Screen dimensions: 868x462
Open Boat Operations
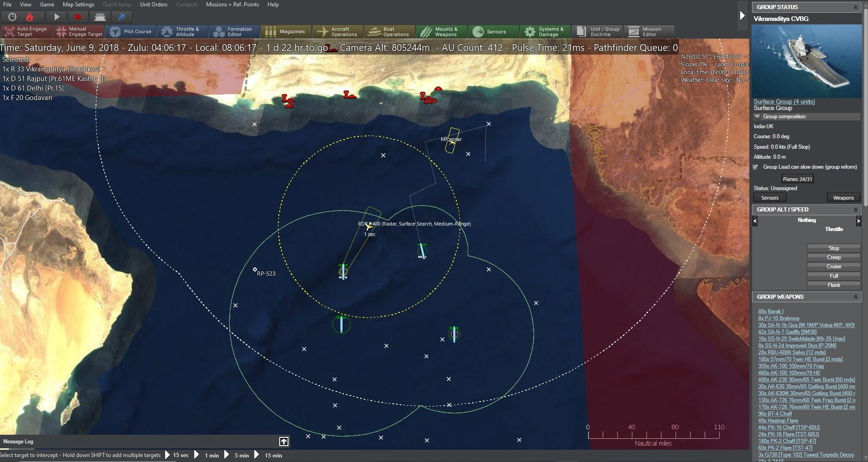(389, 31)
